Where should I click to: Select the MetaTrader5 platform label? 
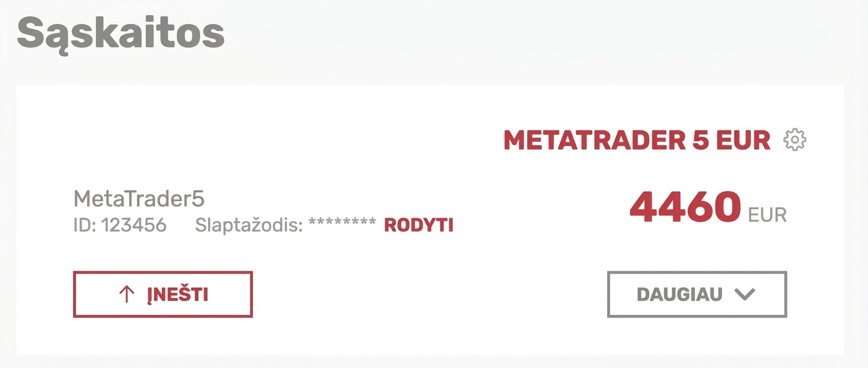tap(139, 199)
